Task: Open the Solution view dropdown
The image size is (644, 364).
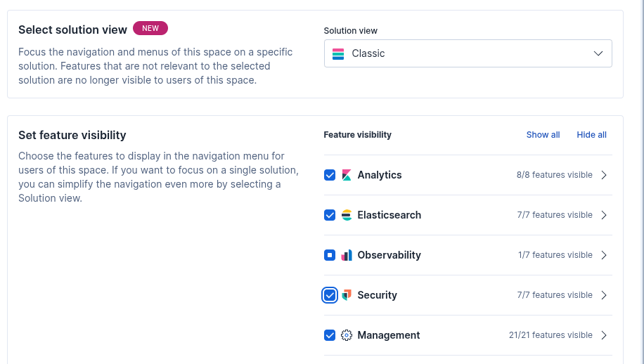Action: (x=468, y=53)
